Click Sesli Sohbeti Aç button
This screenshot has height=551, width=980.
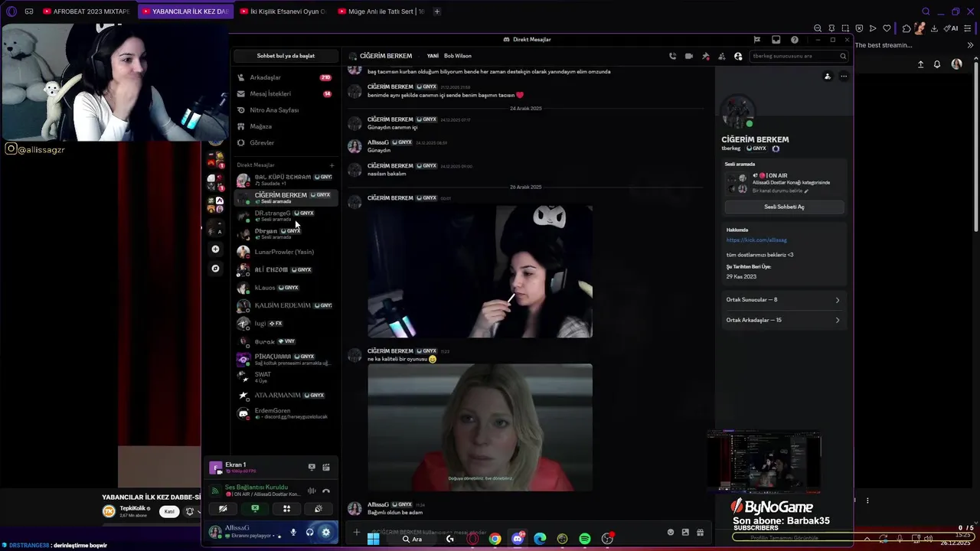click(784, 207)
